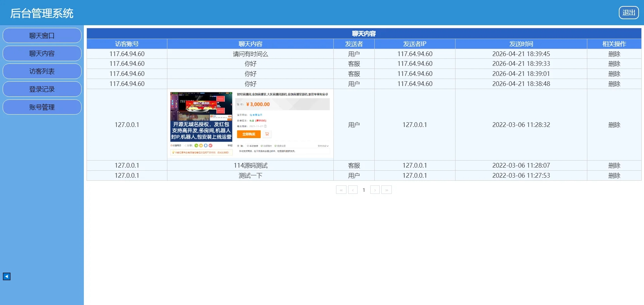Select page number 1 in pagination
The image size is (644, 305).
click(364, 190)
